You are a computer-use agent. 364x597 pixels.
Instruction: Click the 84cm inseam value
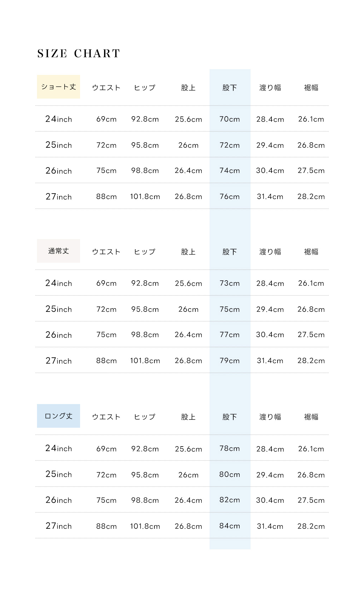[230, 526]
